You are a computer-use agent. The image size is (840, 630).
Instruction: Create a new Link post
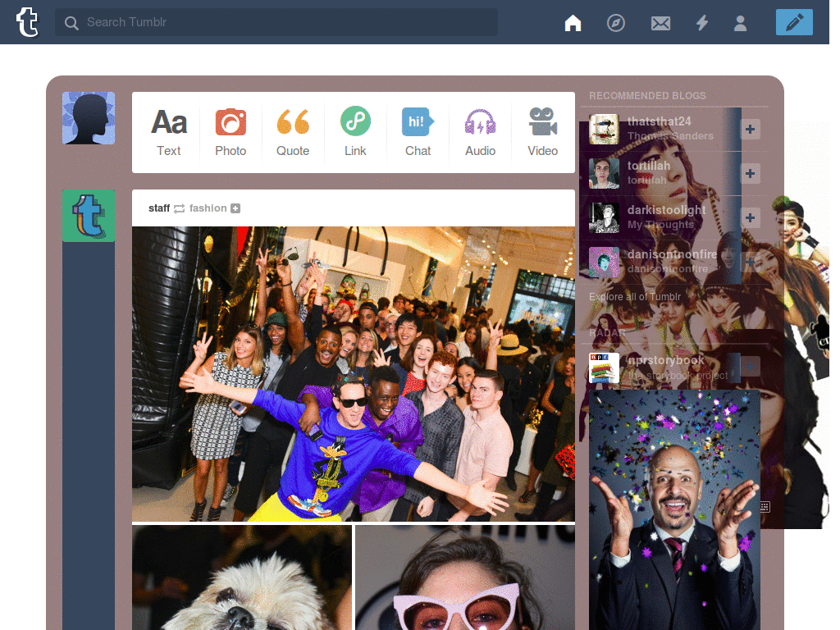coord(355,132)
